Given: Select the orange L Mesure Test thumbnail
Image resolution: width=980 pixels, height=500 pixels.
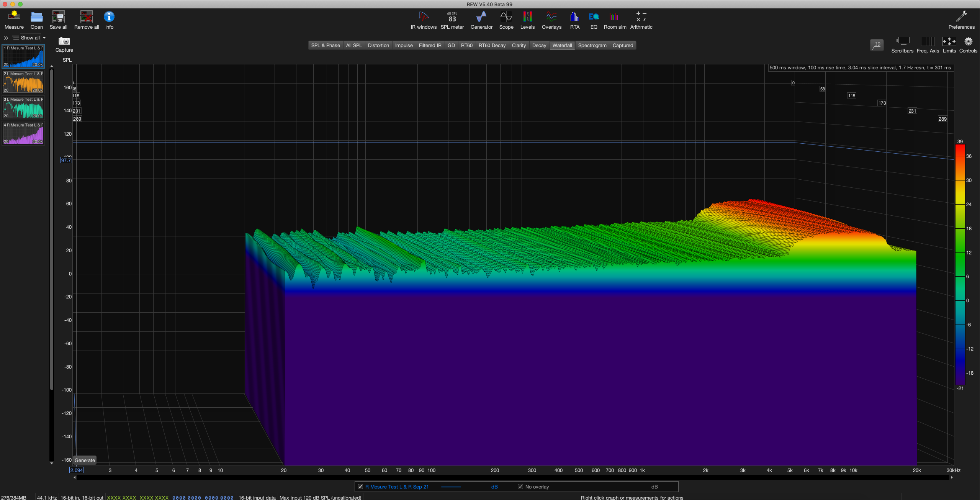Looking at the screenshot, I should tap(23, 82).
